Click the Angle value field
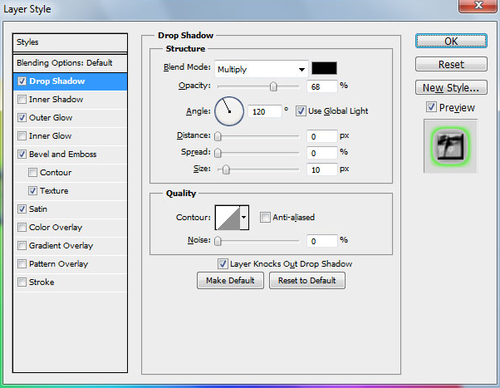500x388 pixels. (265, 112)
